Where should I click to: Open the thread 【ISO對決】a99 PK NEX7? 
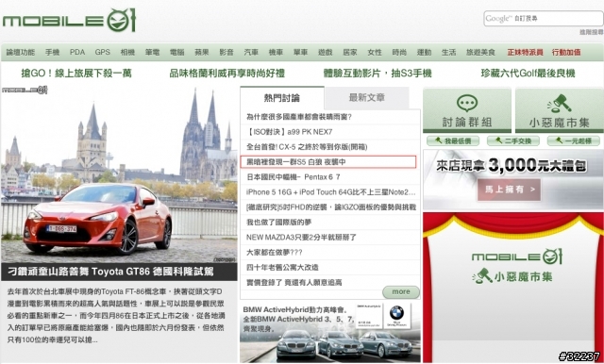click(290, 132)
